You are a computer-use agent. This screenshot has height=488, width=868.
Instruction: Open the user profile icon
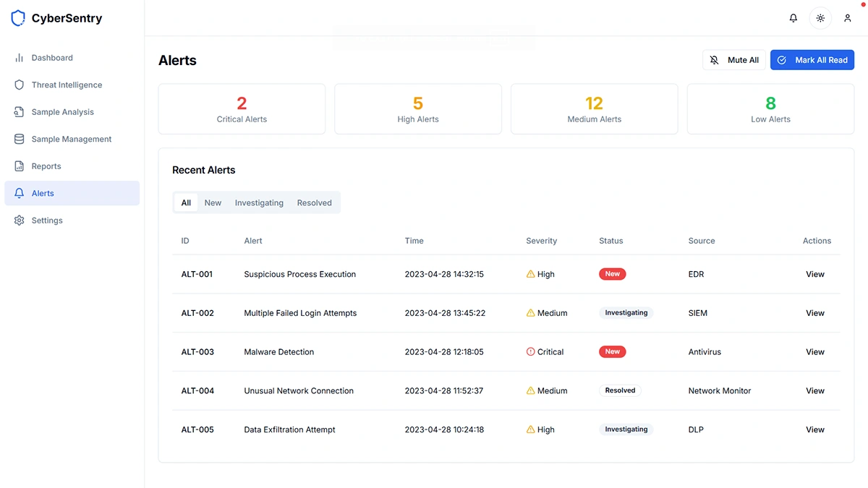tap(848, 18)
